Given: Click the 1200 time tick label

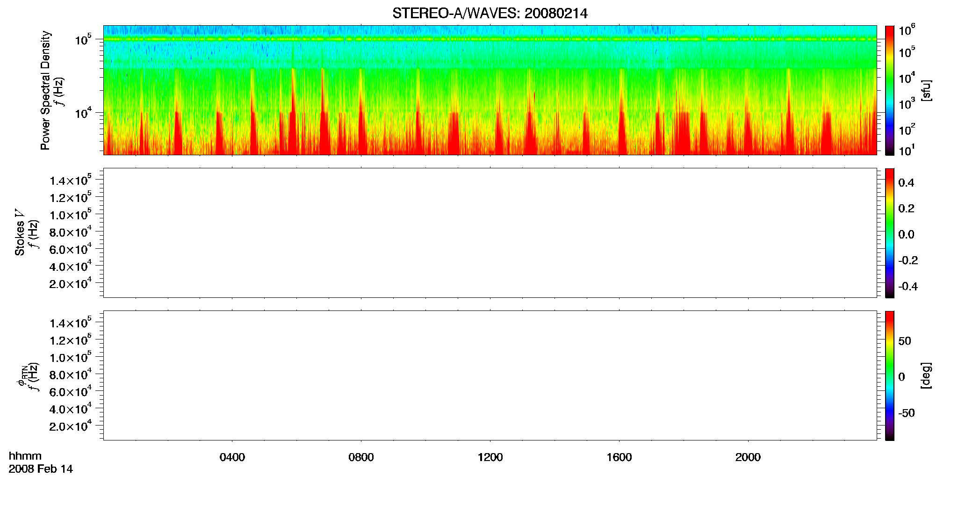Looking at the screenshot, I should [490, 457].
